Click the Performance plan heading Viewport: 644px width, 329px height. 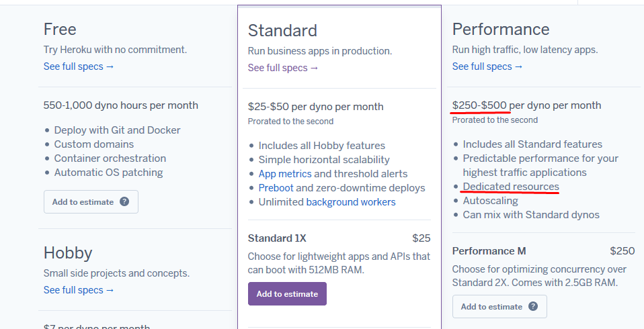501,30
